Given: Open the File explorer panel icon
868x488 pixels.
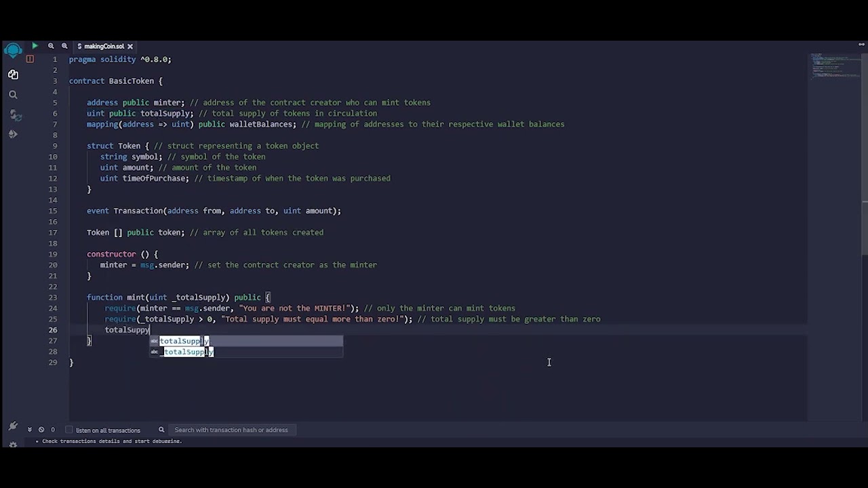Looking at the screenshot, I should tap(13, 75).
